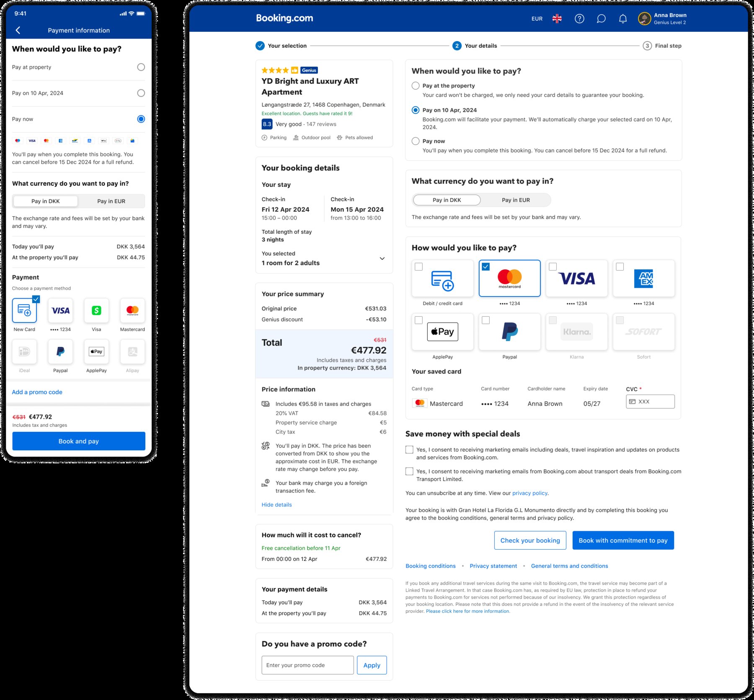Viewport: 754px width, 700px height.
Task: Open the privacy policy link
Action: click(x=530, y=493)
